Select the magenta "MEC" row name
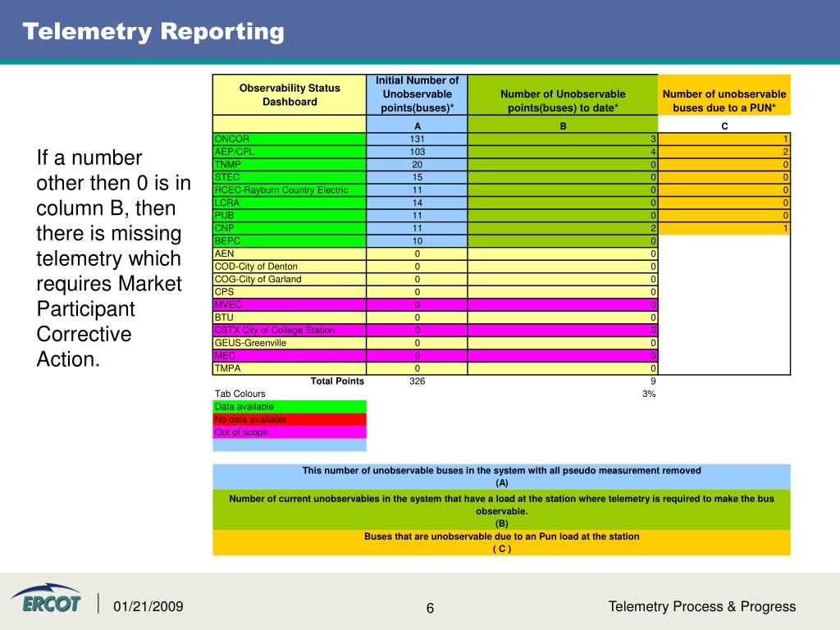Viewport: 840px width, 630px height. [x=290, y=356]
